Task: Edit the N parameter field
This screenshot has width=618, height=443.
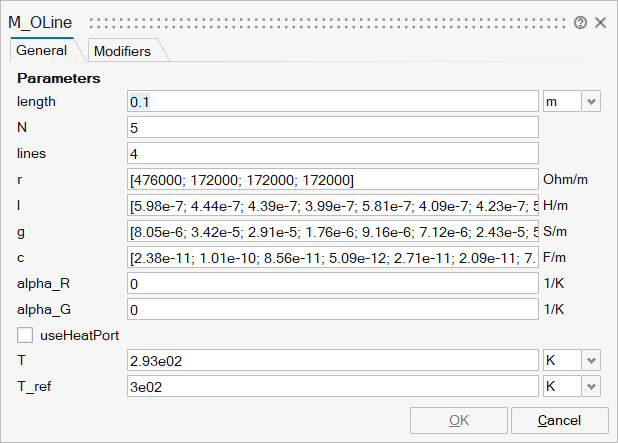Action: click(x=333, y=127)
